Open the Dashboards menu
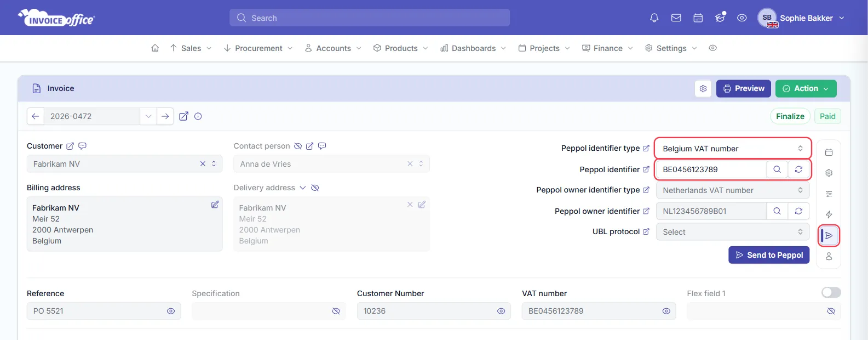Viewport: 868px width, 340px height. pos(473,48)
